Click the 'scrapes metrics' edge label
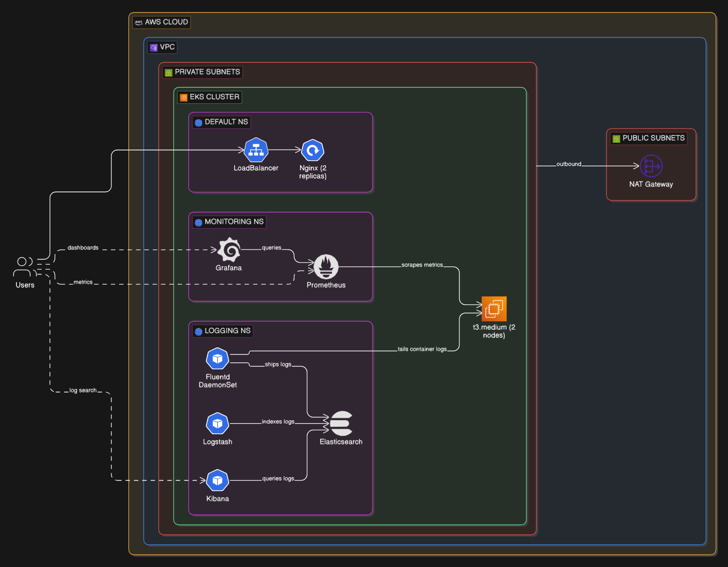The image size is (728, 567). pyautogui.click(x=422, y=265)
